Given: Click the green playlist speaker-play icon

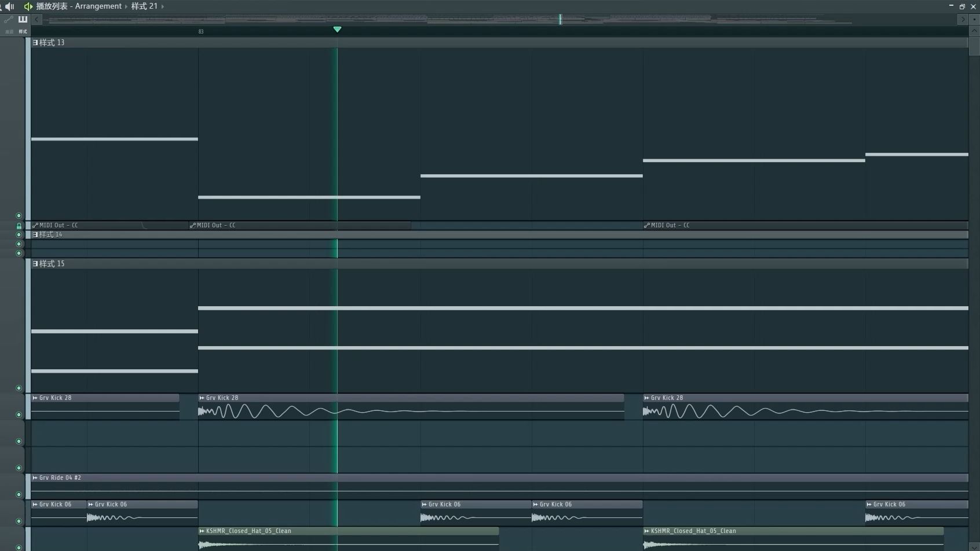Looking at the screenshot, I should tap(28, 6).
